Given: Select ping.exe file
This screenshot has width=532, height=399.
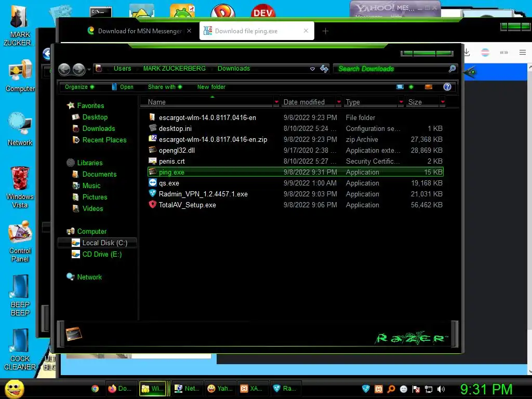Looking at the screenshot, I should (x=295, y=172).
